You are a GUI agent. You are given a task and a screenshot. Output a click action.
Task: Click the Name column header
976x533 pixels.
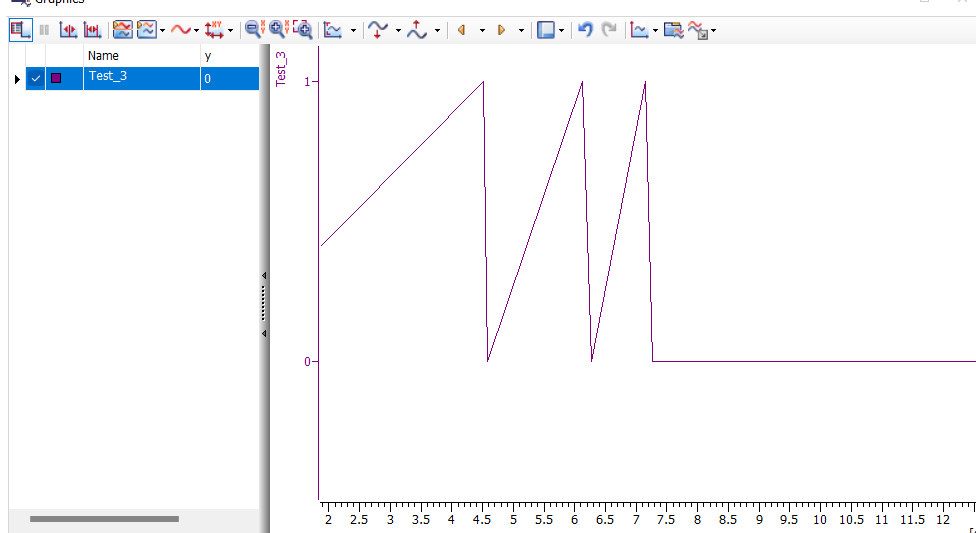140,56
